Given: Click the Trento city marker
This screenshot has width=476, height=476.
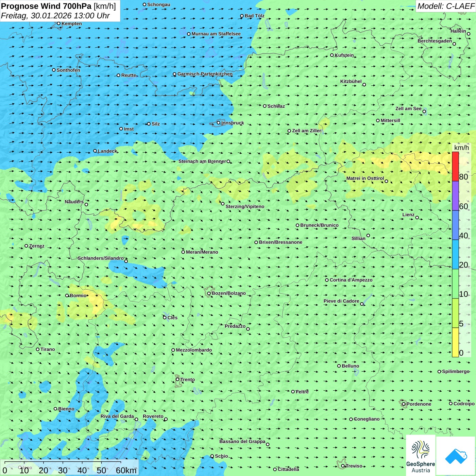Looking at the screenshot, I should pos(177,379).
